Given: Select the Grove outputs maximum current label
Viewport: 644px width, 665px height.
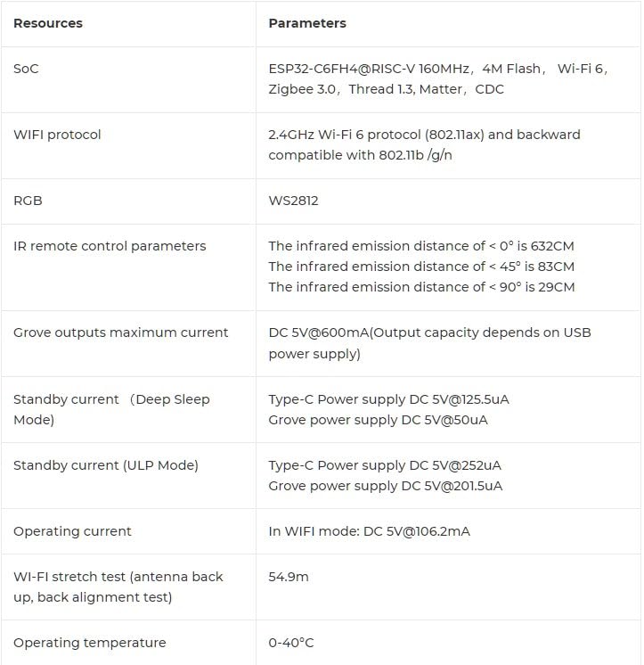Looking at the screenshot, I should [x=120, y=332].
